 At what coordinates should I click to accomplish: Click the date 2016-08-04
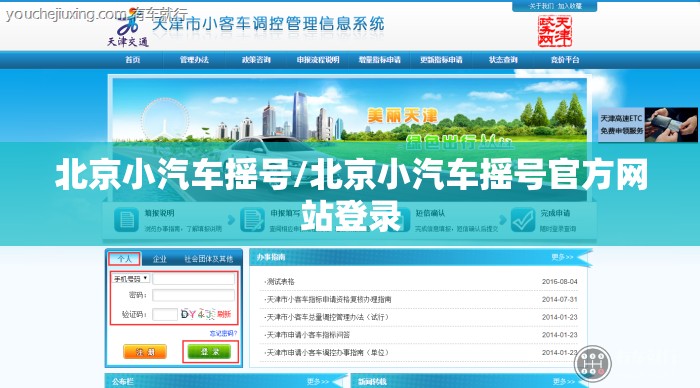click(559, 282)
